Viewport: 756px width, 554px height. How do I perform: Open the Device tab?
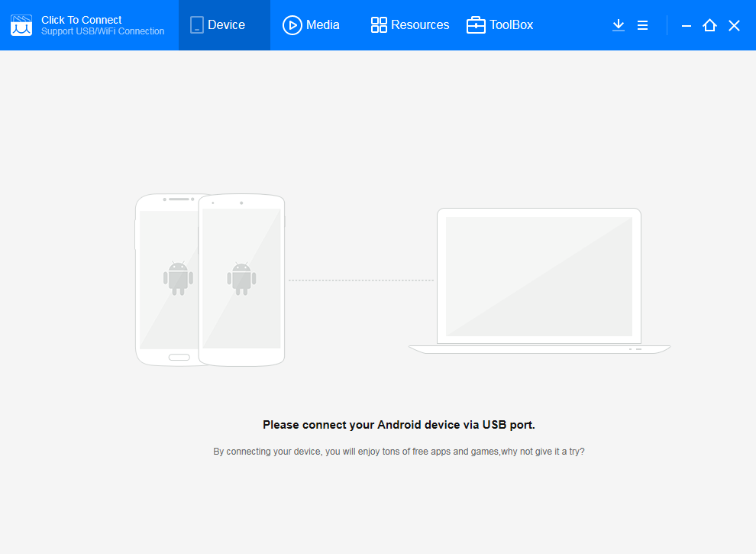(225, 25)
